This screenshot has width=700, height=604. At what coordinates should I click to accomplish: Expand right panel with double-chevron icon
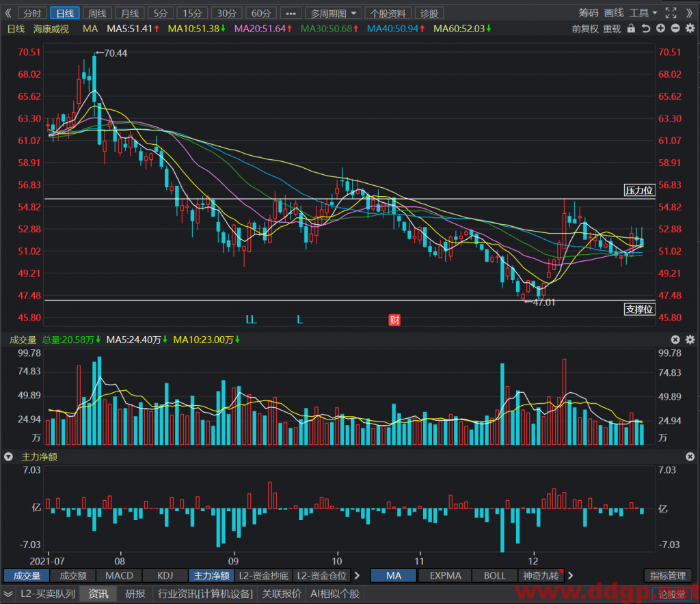tap(689, 14)
